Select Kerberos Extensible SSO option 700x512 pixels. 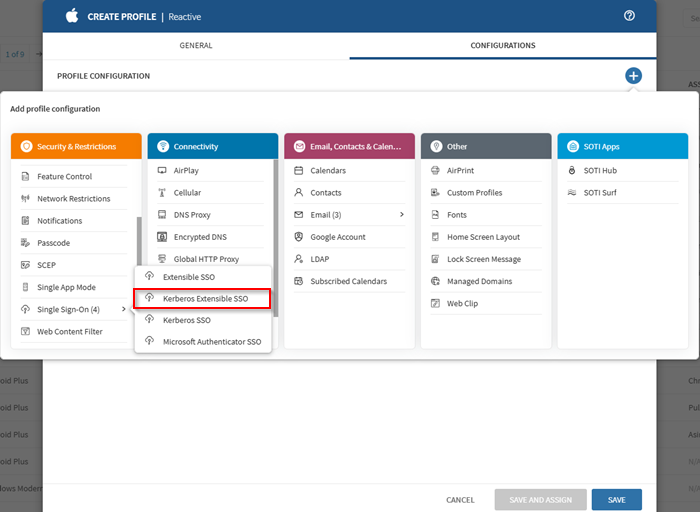click(204, 298)
